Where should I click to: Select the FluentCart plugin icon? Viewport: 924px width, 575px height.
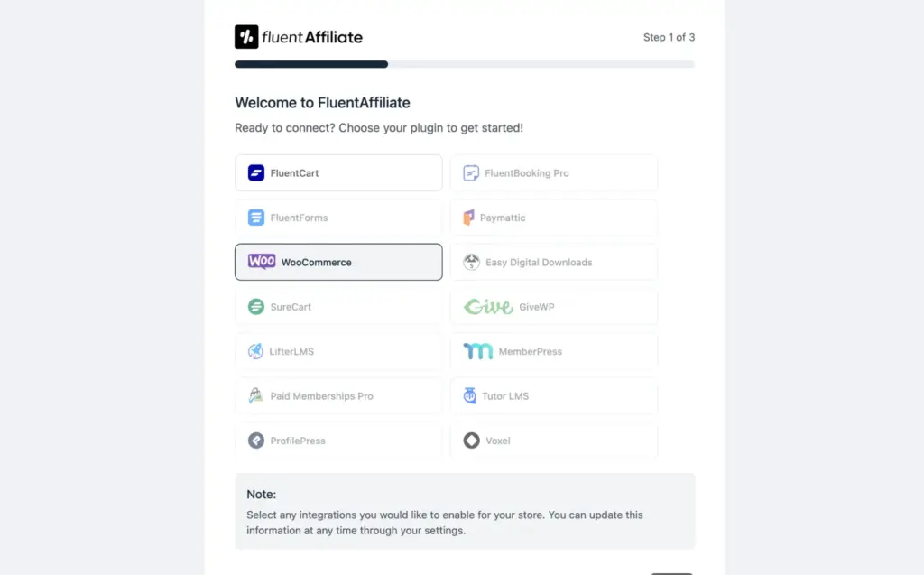tap(256, 172)
